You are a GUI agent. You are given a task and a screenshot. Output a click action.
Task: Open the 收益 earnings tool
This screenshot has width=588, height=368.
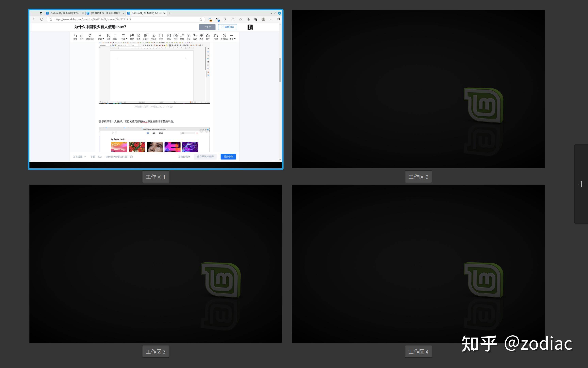[x=188, y=37]
